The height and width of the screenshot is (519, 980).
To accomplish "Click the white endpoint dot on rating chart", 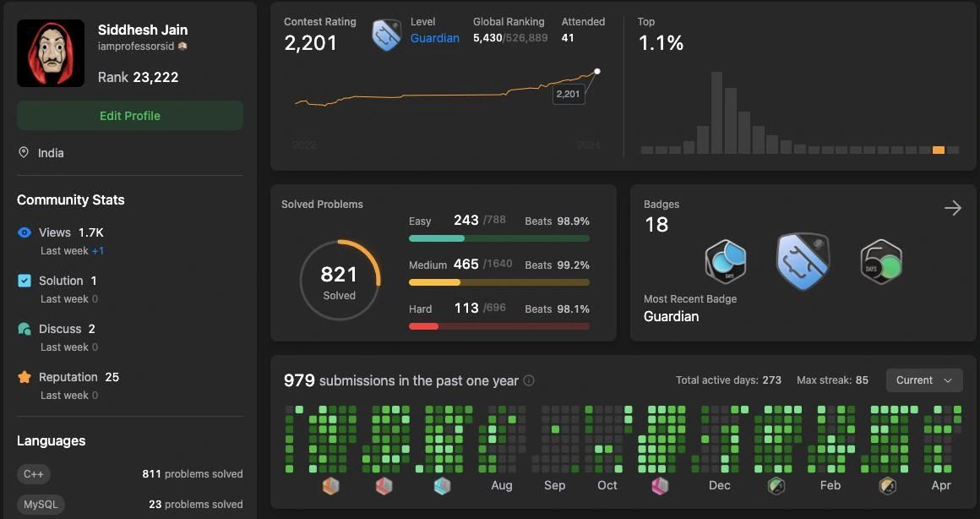I will 597,71.
